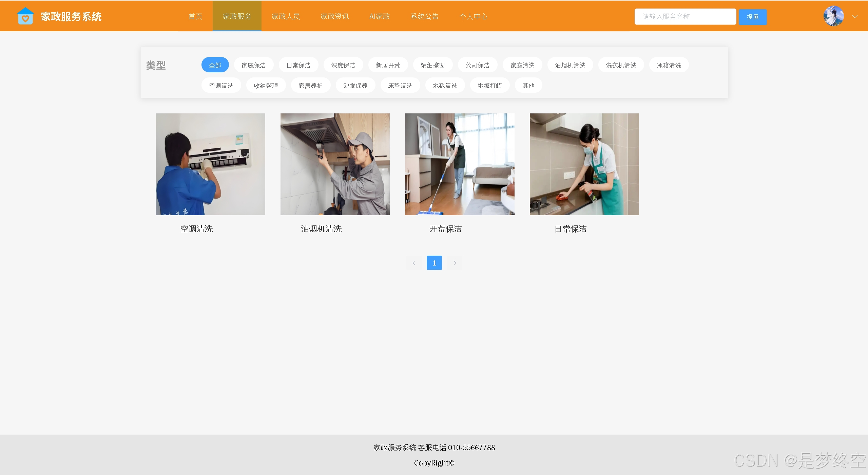The height and width of the screenshot is (475, 868).
Task: Focus the service name search field
Action: [x=685, y=17]
